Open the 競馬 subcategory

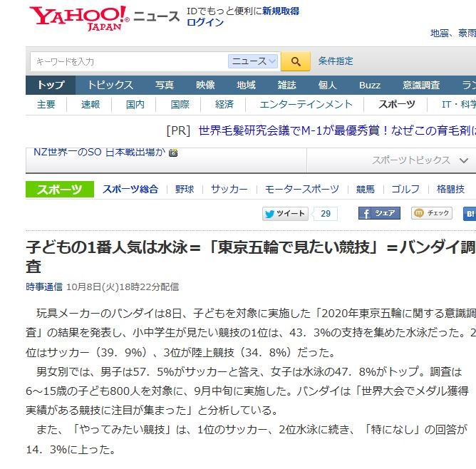pos(366,190)
